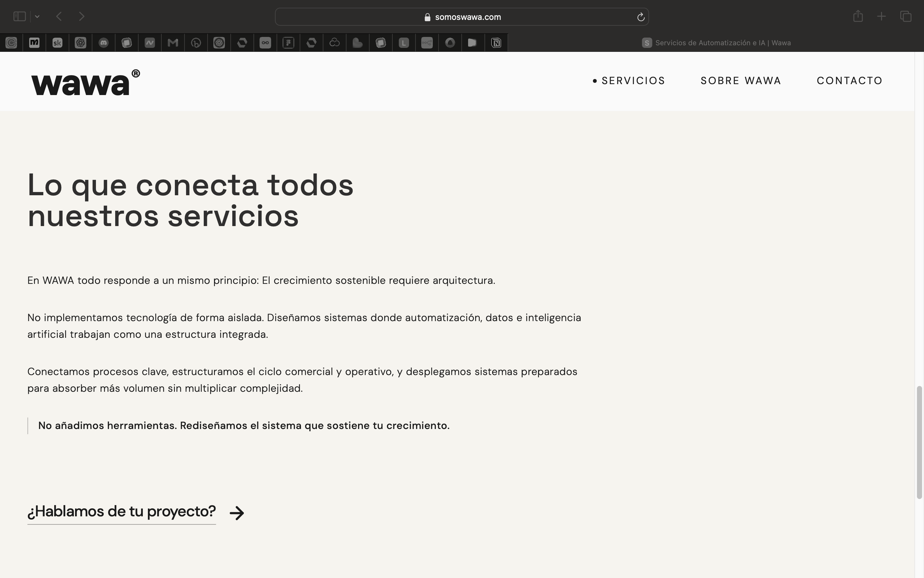Select the 'Servicios de Automatización e IA | Wawa' tab
This screenshot has height=578, width=924.
click(x=716, y=43)
